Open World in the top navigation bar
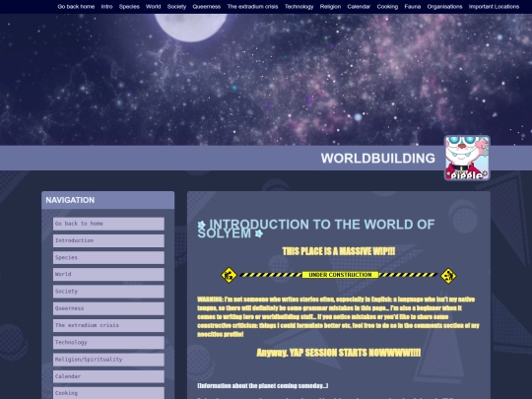The image size is (532, 399). pos(154,7)
